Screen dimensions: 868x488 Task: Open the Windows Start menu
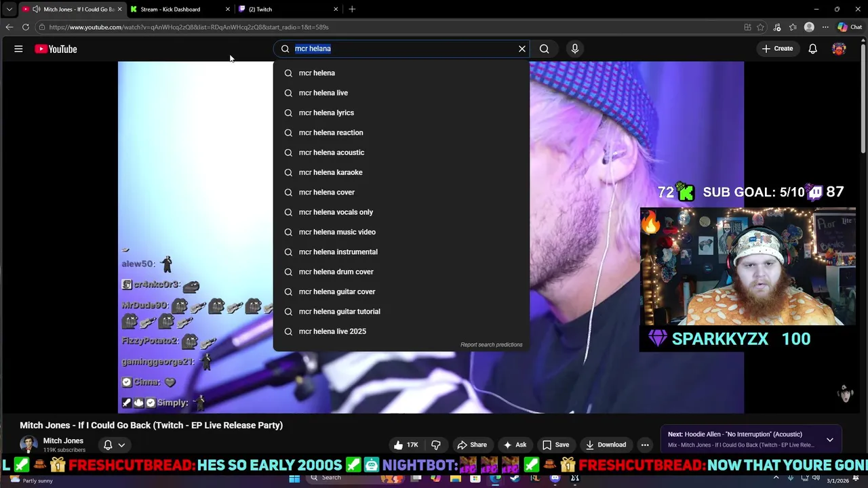(x=294, y=478)
